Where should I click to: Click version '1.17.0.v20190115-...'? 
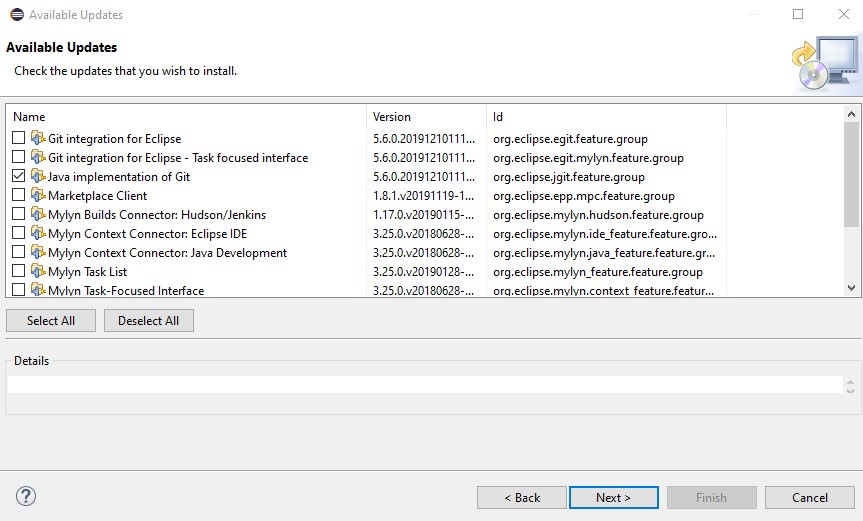point(423,215)
